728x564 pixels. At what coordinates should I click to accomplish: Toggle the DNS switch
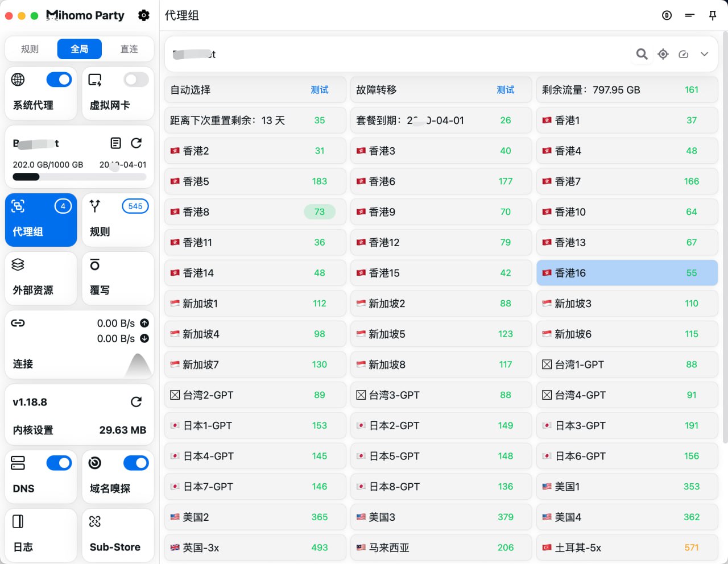click(x=59, y=463)
